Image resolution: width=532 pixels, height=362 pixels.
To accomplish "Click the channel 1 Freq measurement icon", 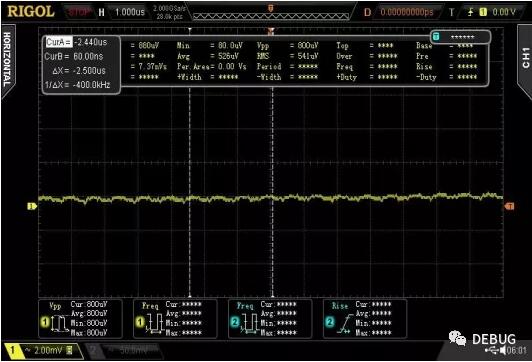I will [150, 322].
